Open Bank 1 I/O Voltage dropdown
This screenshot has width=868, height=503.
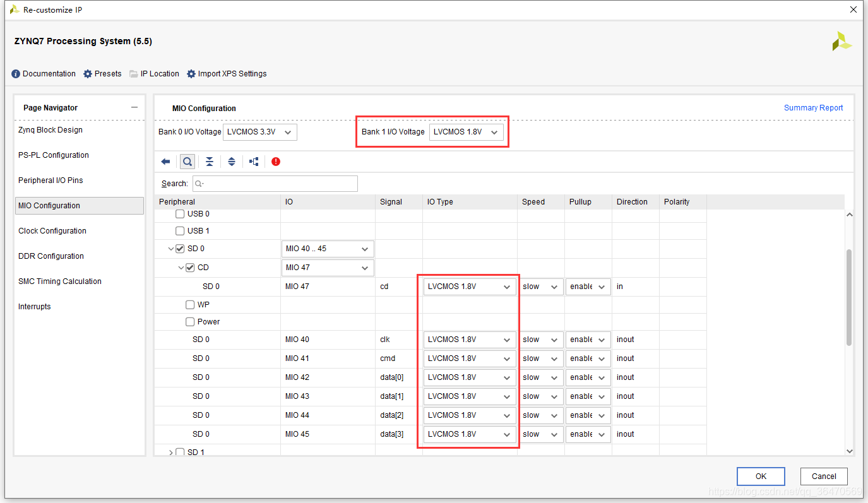(467, 132)
